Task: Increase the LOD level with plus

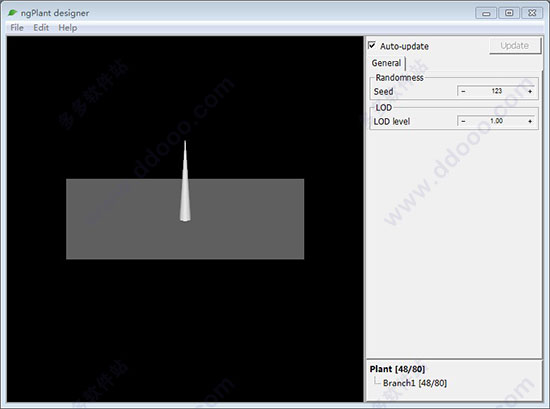Action: [530, 121]
